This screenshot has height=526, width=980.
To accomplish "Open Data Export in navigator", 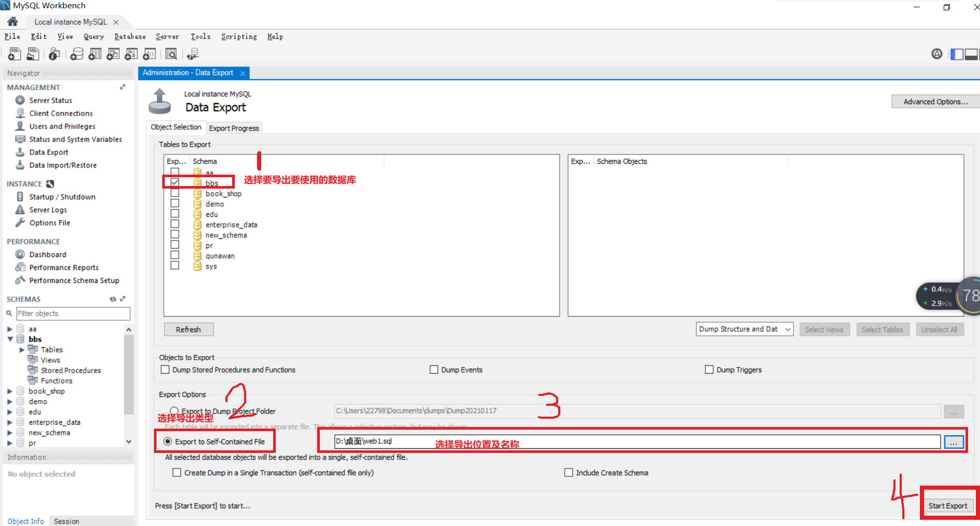I will coord(48,152).
